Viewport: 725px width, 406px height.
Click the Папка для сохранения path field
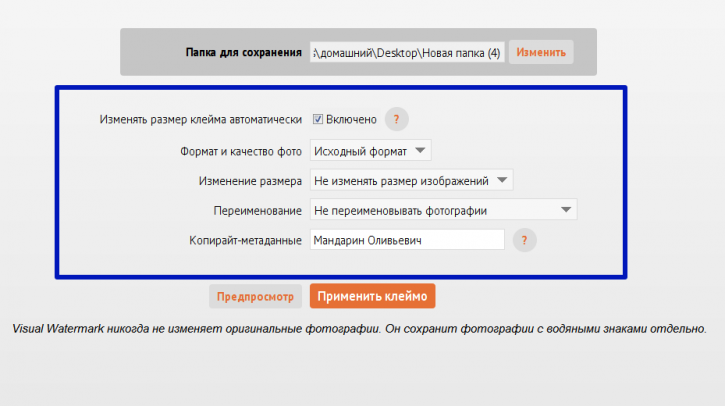pyautogui.click(x=407, y=53)
